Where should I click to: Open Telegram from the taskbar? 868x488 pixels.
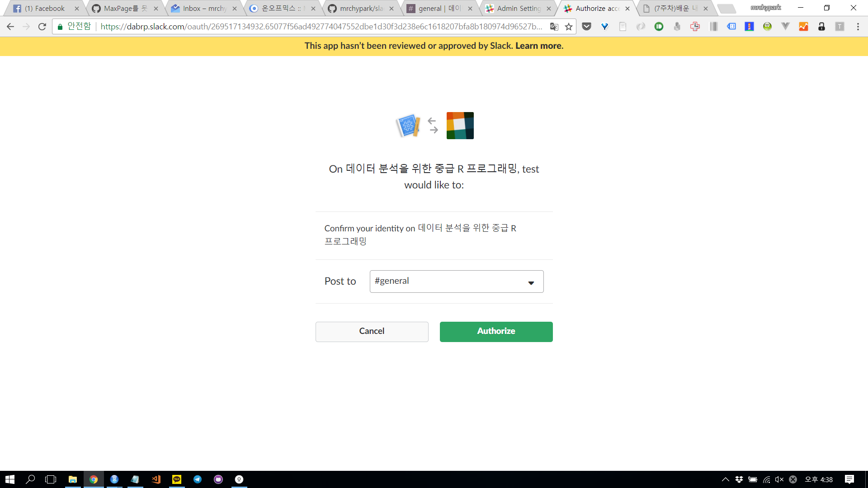tap(198, 479)
